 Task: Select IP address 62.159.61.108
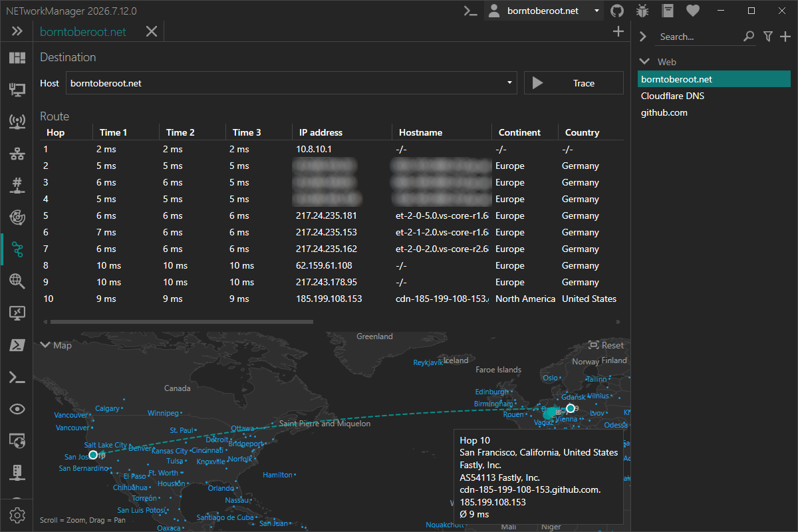pos(324,265)
